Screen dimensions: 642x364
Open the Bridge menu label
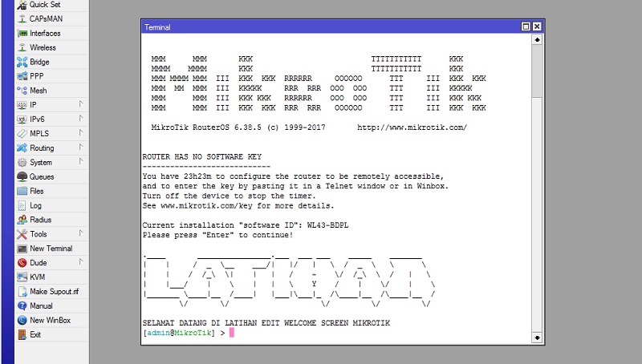[39, 62]
